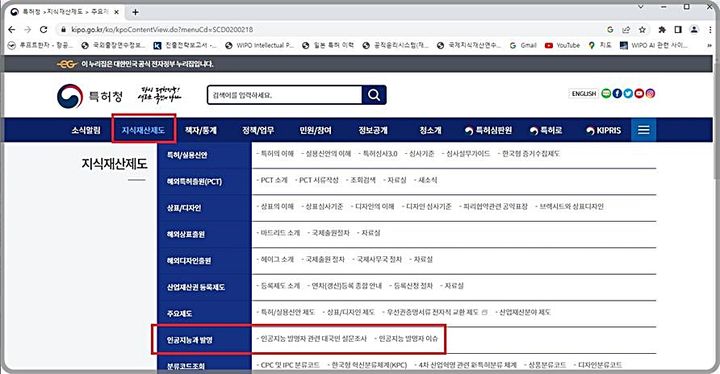The height and width of the screenshot is (374, 720).
Task: Open the Facebook social icon
Action: point(617,93)
